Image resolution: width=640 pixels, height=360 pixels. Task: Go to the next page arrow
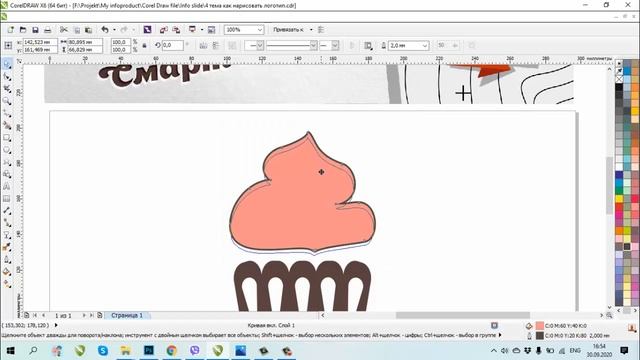pos(84,316)
